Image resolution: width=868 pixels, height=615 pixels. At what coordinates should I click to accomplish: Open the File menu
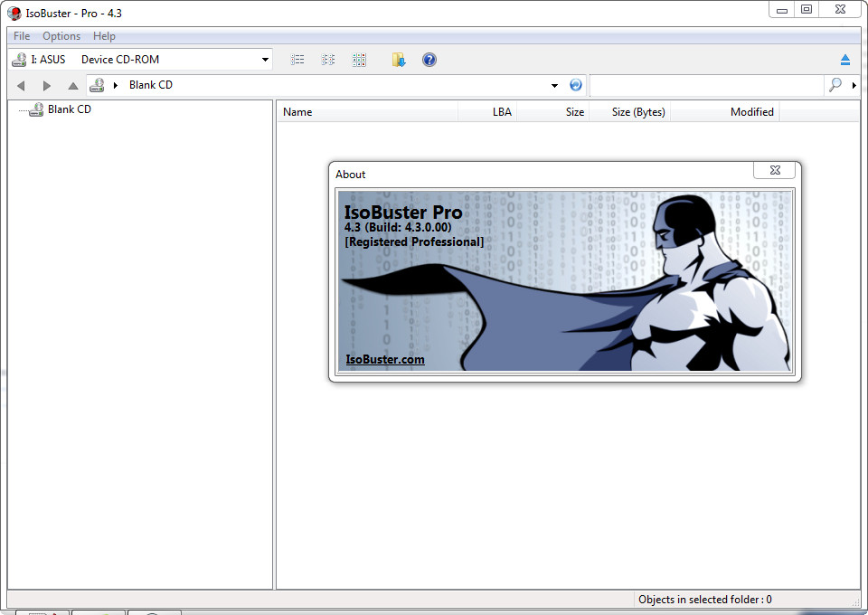(x=22, y=36)
